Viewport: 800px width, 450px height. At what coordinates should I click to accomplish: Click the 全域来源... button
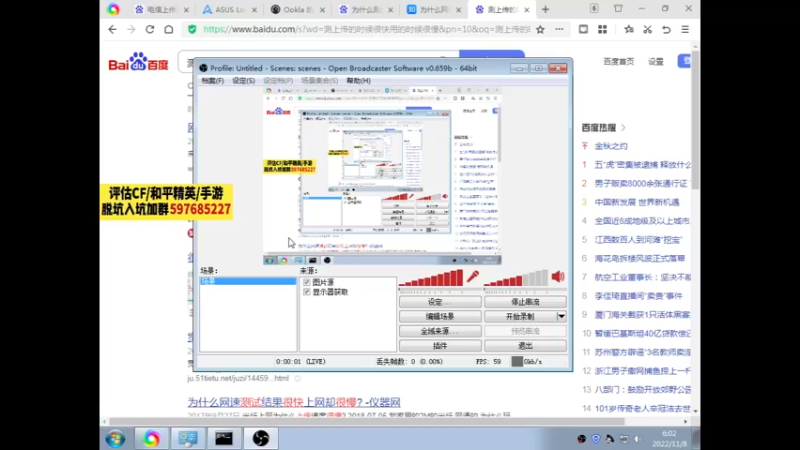click(x=440, y=331)
